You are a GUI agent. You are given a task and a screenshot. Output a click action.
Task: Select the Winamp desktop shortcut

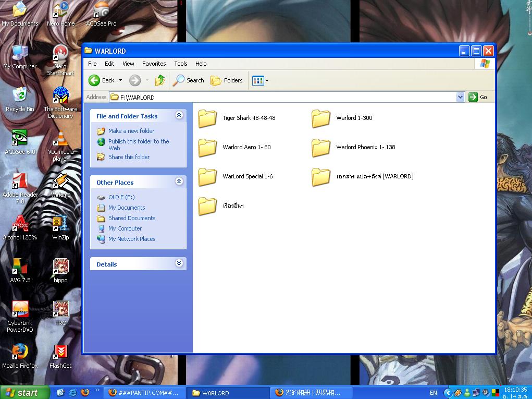pyautogui.click(x=60, y=185)
